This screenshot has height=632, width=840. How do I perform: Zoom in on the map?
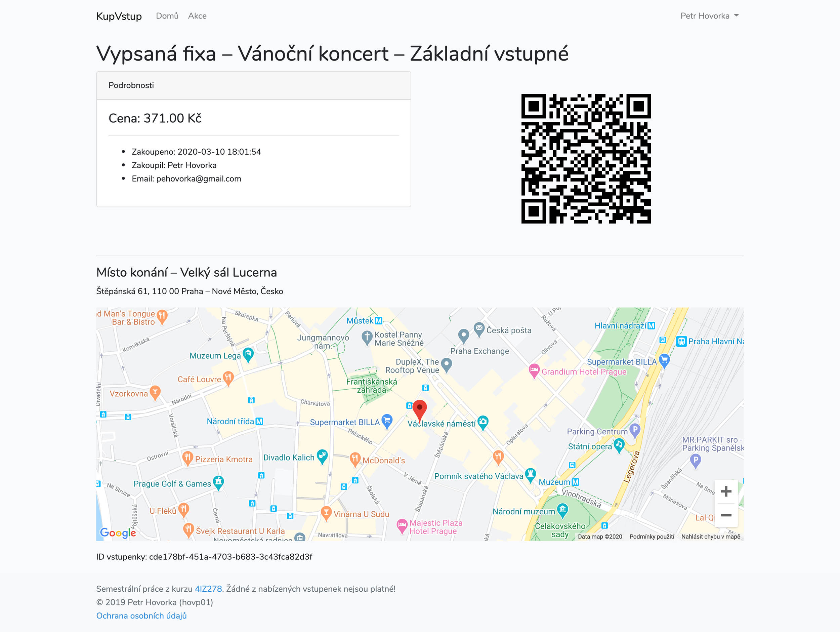[x=726, y=491]
